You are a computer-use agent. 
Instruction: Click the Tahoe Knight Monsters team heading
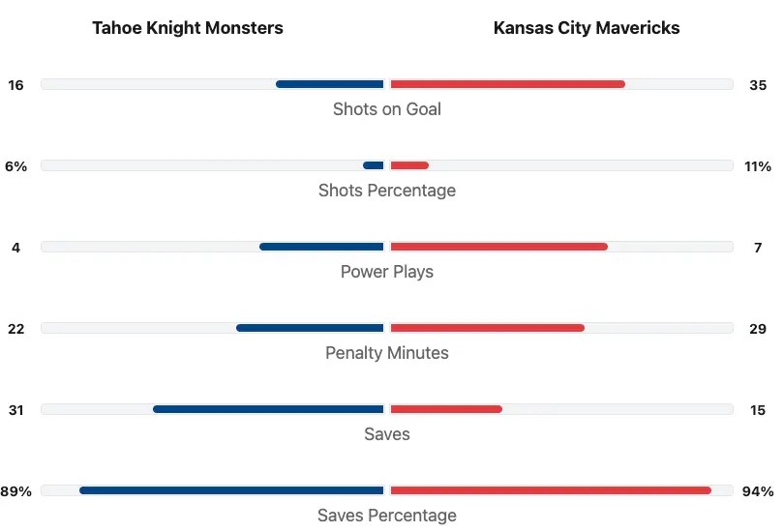coord(188,28)
